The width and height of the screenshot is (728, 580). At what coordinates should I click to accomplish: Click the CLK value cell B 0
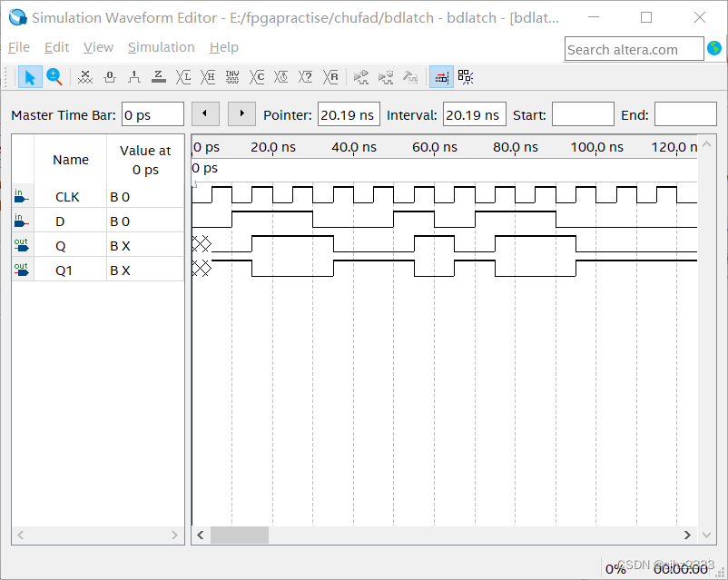tap(145, 197)
